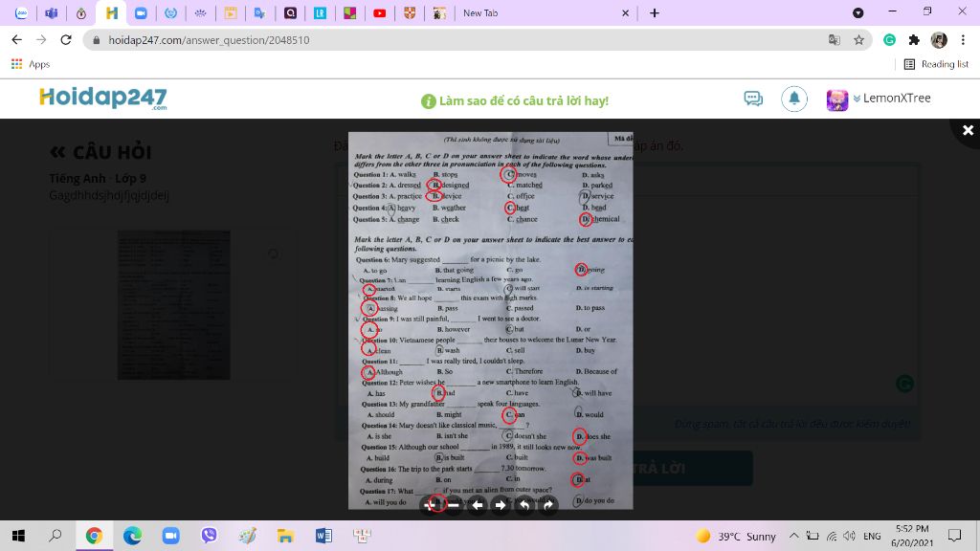Close the New Tab tab
The width and height of the screenshot is (980, 551).
[x=625, y=12]
